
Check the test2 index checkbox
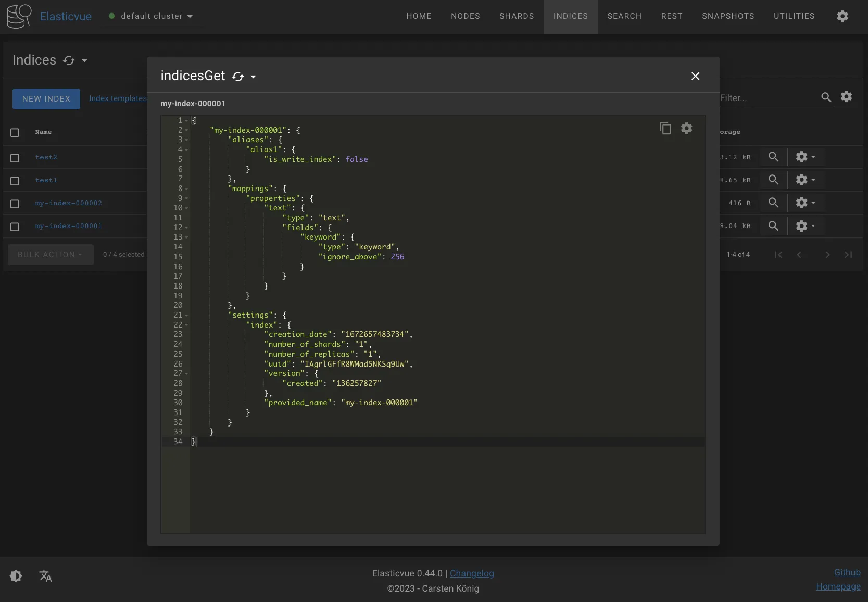click(x=15, y=158)
